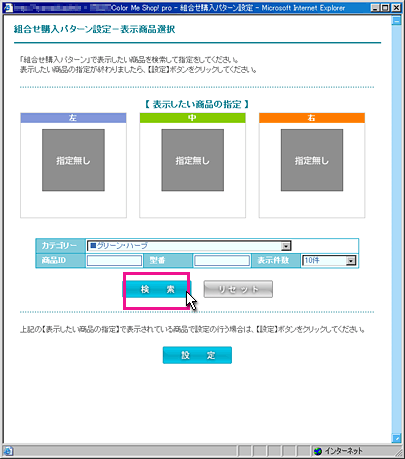Click the vertical scrollbar track
Viewport: 405px width, 459px height.
point(396,229)
